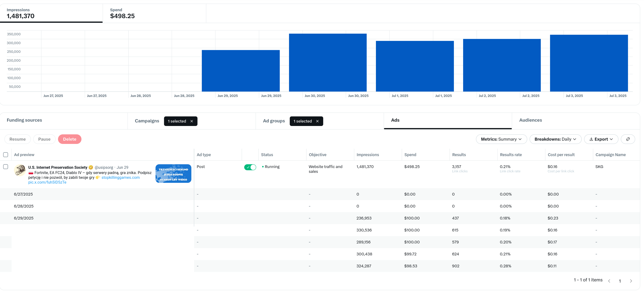
Task: Click the 3,157 link clicks total
Action: pyautogui.click(x=456, y=167)
